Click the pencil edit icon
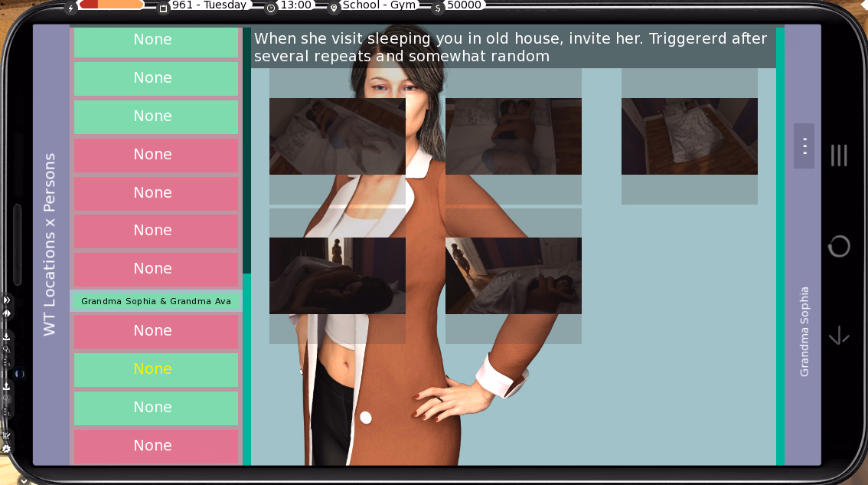Image resolution: width=868 pixels, height=485 pixels. (x=7, y=436)
